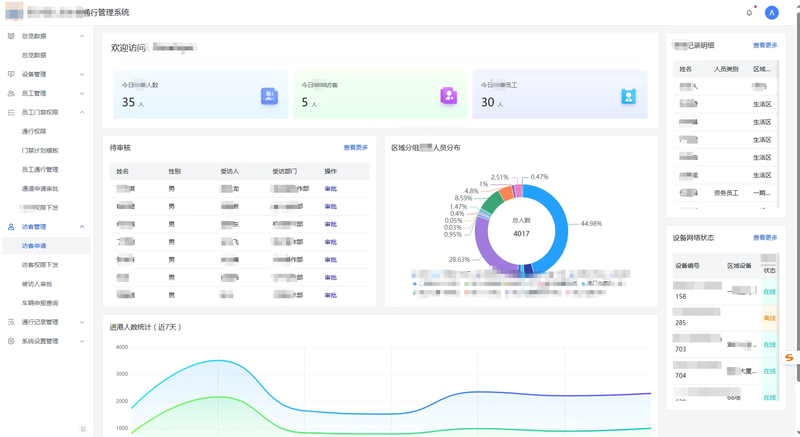Image resolution: width=800 pixels, height=437 pixels.
Task: Select 访客权限下发 in sidebar
Action: 40,265
